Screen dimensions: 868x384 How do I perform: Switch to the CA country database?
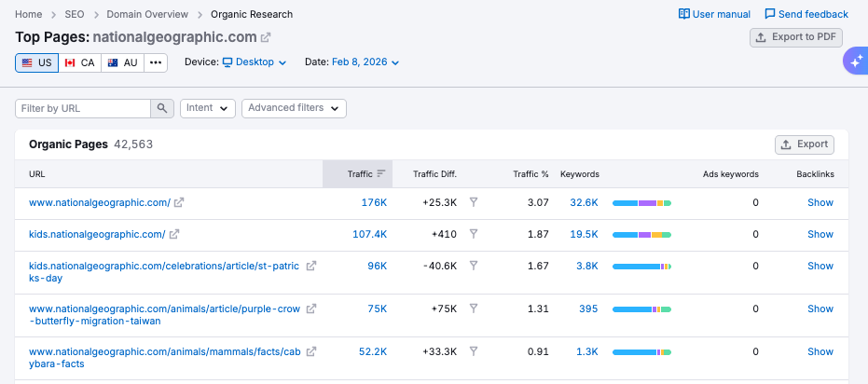tap(79, 62)
